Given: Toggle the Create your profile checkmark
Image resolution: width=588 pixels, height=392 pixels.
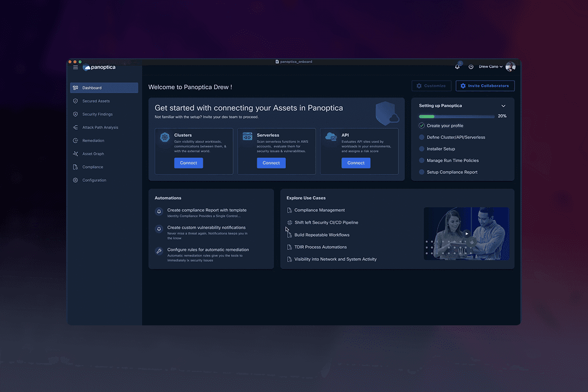Looking at the screenshot, I should pyautogui.click(x=421, y=125).
